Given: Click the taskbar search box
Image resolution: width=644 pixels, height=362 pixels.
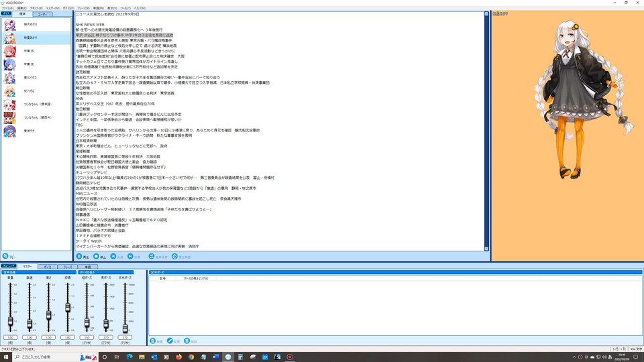Looking at the screenshot, I should tap(55, 357).
